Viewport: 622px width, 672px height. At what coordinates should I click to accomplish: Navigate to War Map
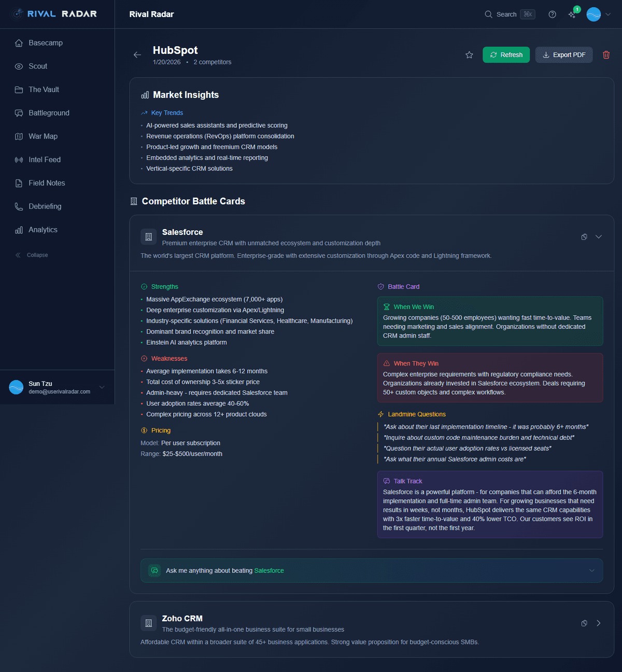[x=43, y=136]
